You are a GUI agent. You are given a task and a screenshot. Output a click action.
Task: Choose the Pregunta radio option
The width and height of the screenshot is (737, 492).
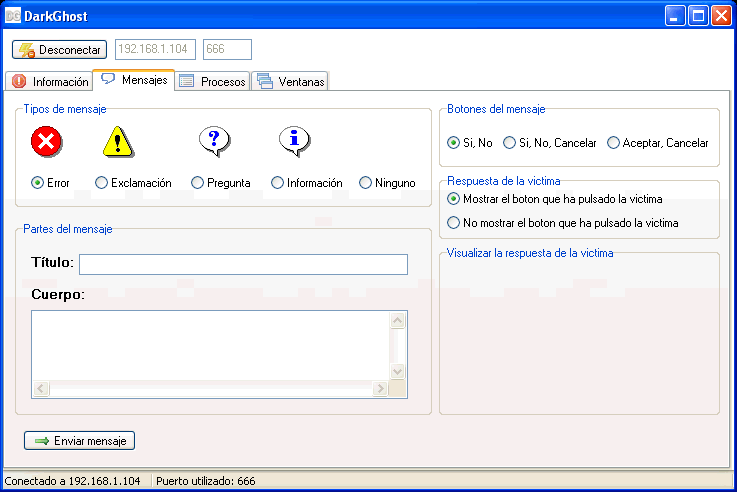[x=198, y=183]
